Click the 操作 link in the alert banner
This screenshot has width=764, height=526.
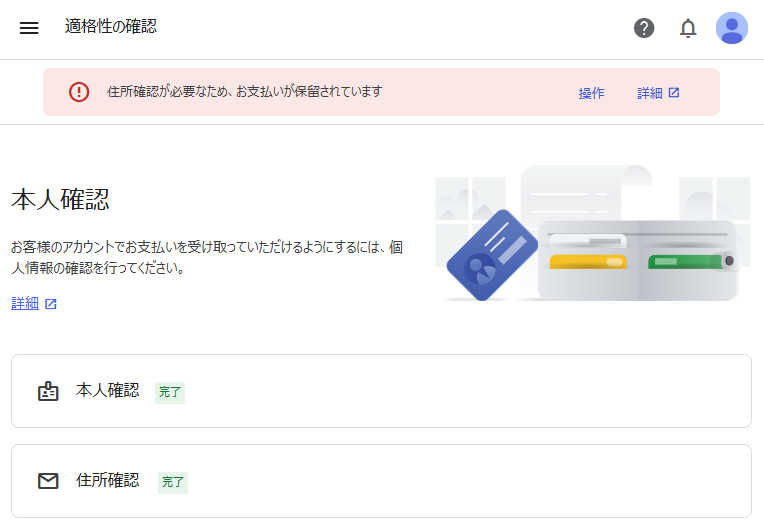591,93
